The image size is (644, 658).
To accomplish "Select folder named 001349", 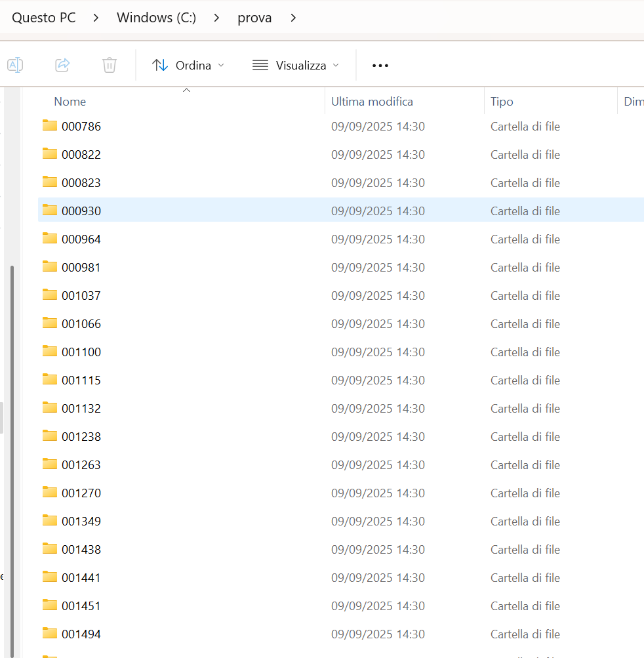I will (x=81, y=522).
